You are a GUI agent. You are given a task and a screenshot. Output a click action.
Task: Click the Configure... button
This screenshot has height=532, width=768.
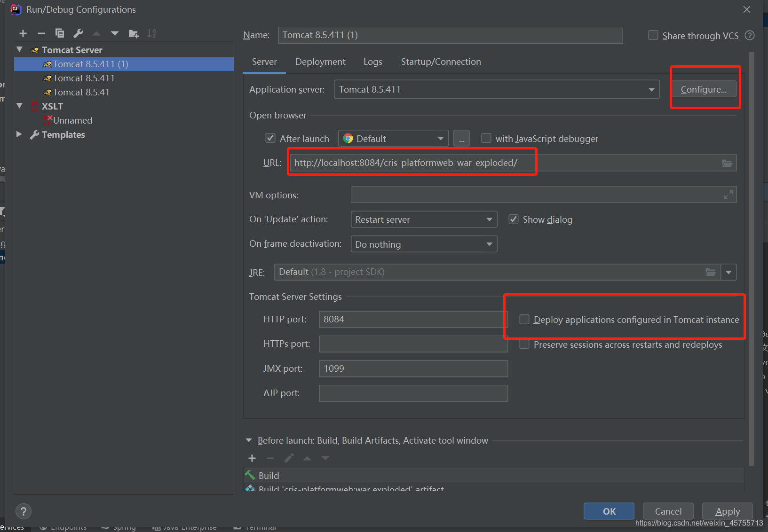click(704, 89)
